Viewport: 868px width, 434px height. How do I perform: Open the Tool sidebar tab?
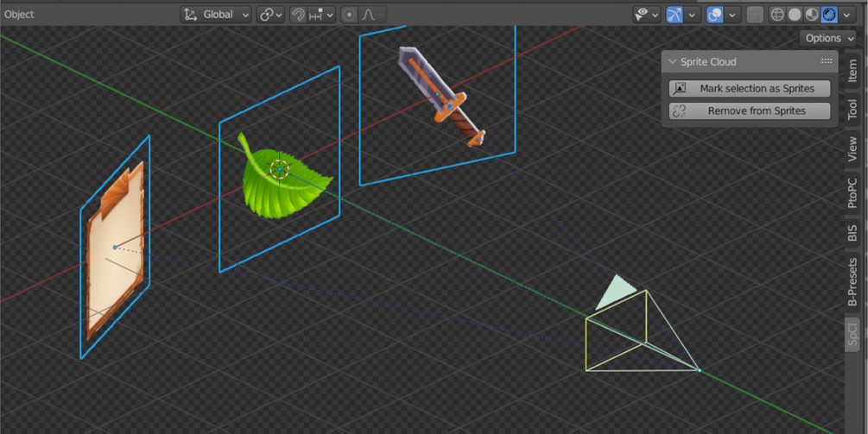[x=852, y=110]
